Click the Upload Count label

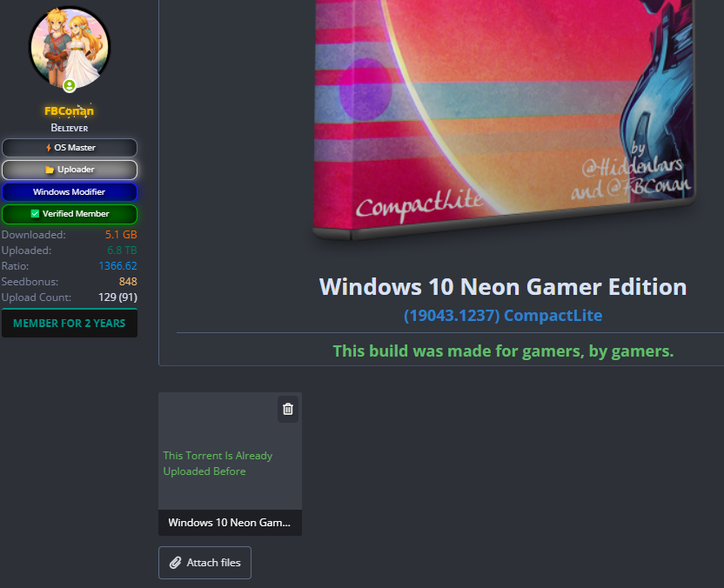coord(37,297)
